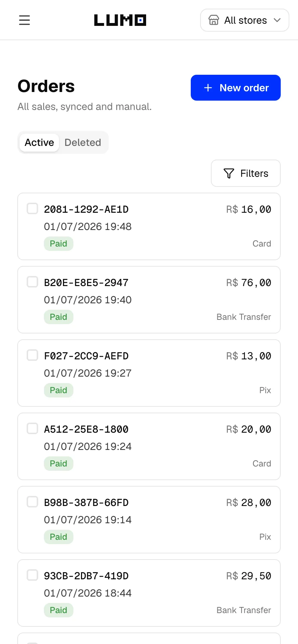
Task: Expand the All stores chevron
Action: 277,20
